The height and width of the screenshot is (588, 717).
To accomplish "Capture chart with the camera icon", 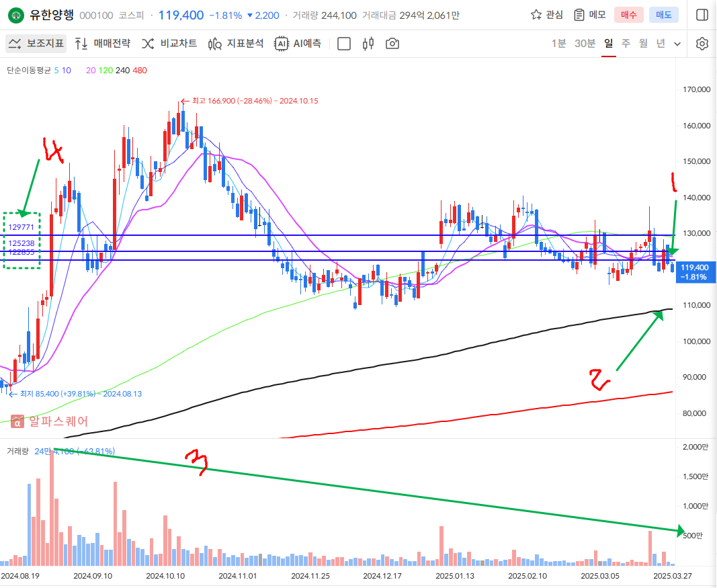I will click(392, 44).
